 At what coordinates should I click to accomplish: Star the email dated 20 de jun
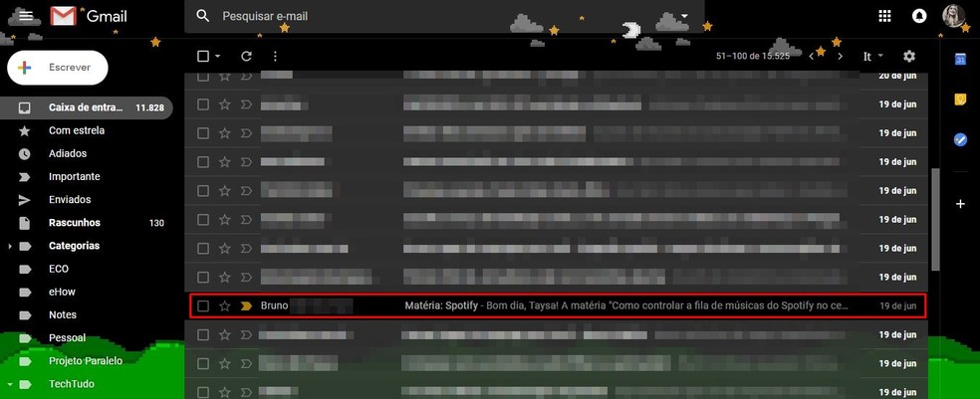tap(224, 77)
